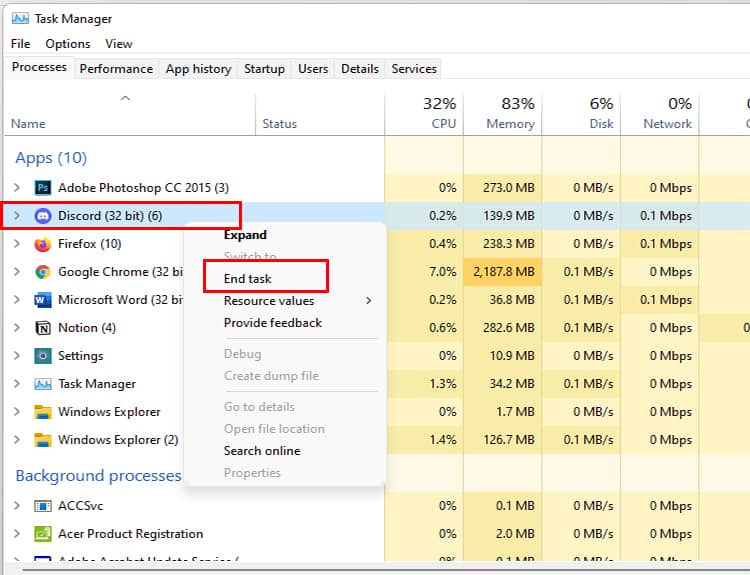Image resolution: width=750 pixels, height=575 pixels.
Task: Switch to the App history tab
Action: [x=199, y=69]
